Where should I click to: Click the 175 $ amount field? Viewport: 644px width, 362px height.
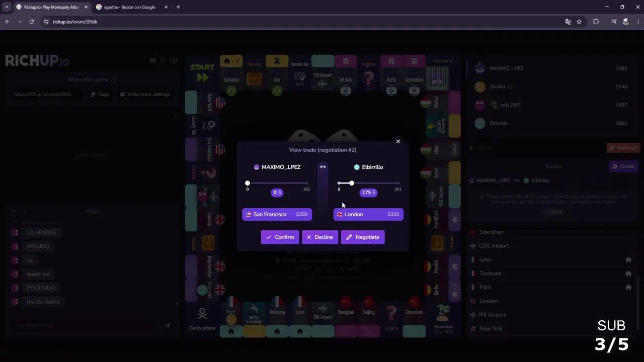coord(368,193)
